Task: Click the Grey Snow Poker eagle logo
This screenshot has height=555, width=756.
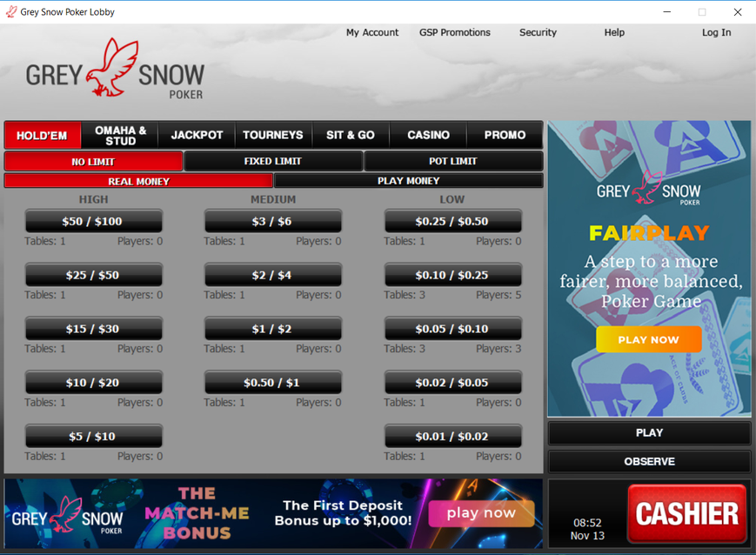Action: tap(115, 69)
